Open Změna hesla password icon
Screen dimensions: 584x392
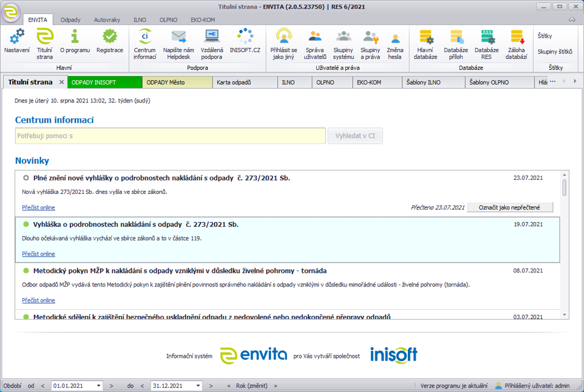395,37
